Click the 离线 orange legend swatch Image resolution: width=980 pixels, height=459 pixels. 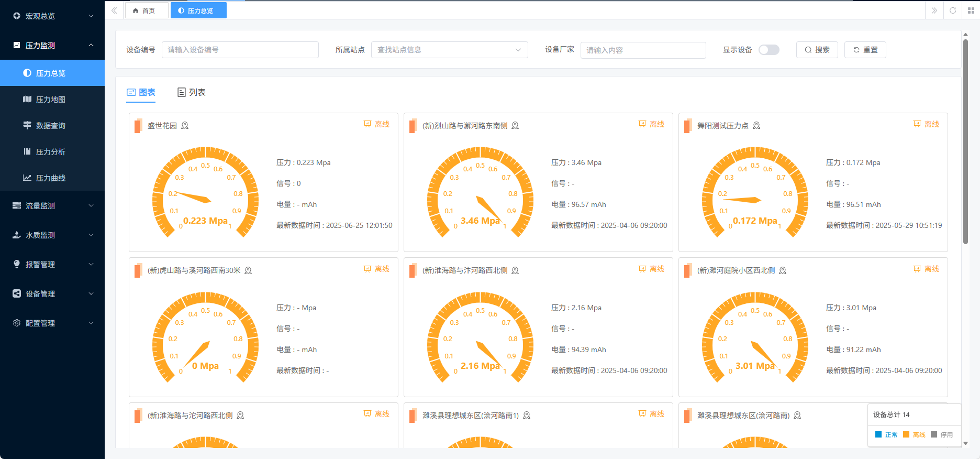906,434
